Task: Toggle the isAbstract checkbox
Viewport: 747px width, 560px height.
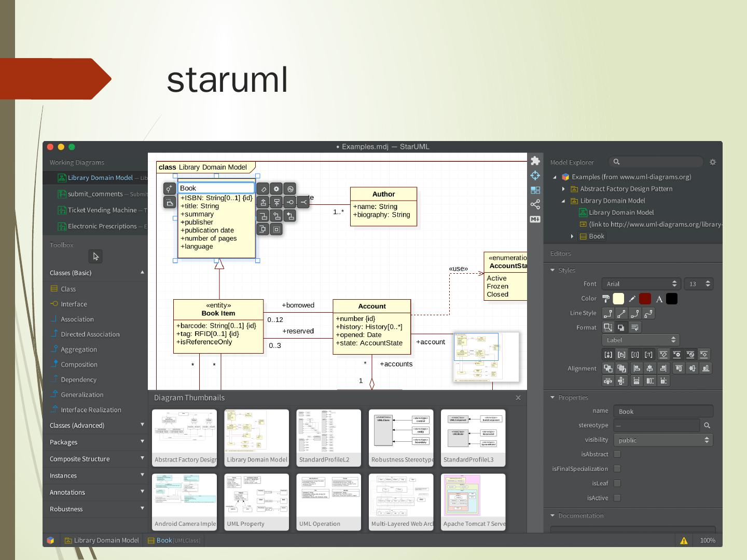Action: [617, 454]
